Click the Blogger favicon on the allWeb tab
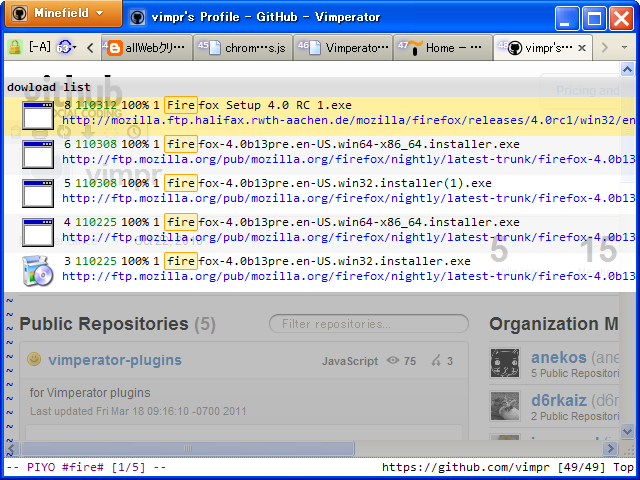This screenshot has width=640, height=480. point(115,49)
